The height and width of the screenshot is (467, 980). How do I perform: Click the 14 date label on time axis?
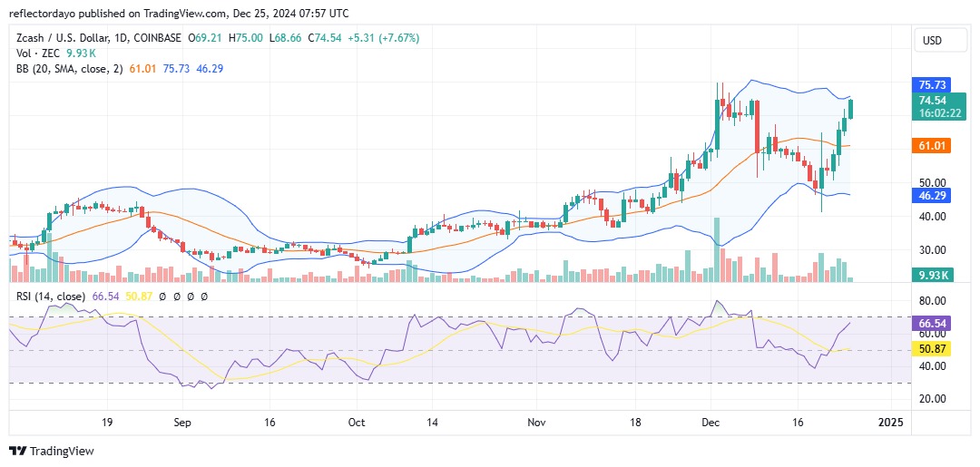[x=432, y=423]
